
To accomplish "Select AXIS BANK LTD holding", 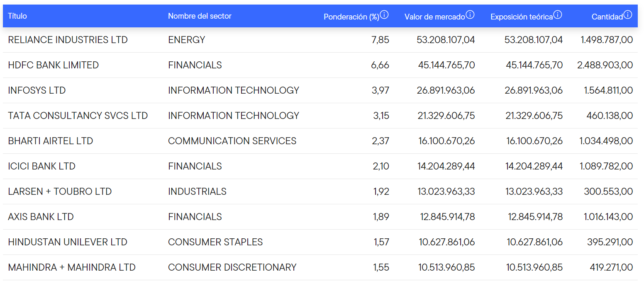I will pyautogui.click(x=41, y=217).
